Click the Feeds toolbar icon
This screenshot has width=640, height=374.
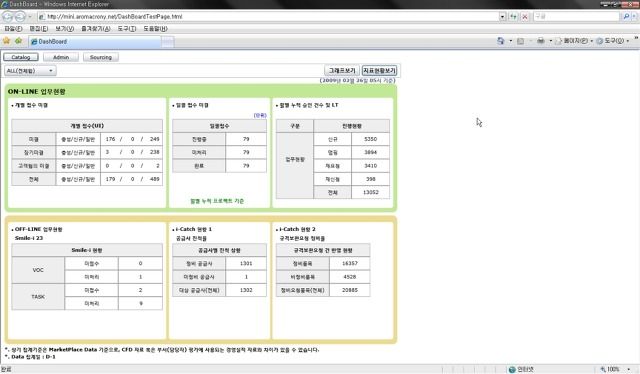520,41
